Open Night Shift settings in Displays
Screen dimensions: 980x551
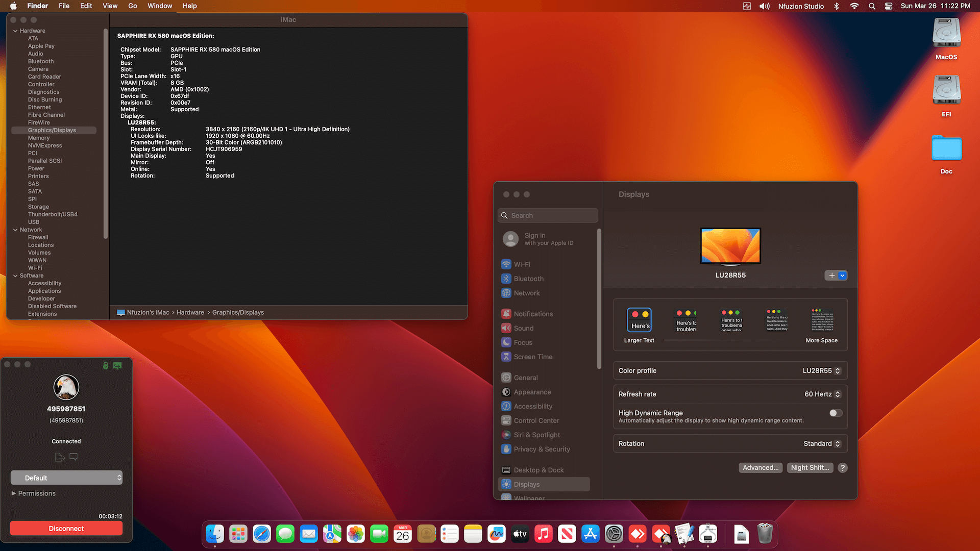point(810,467)
